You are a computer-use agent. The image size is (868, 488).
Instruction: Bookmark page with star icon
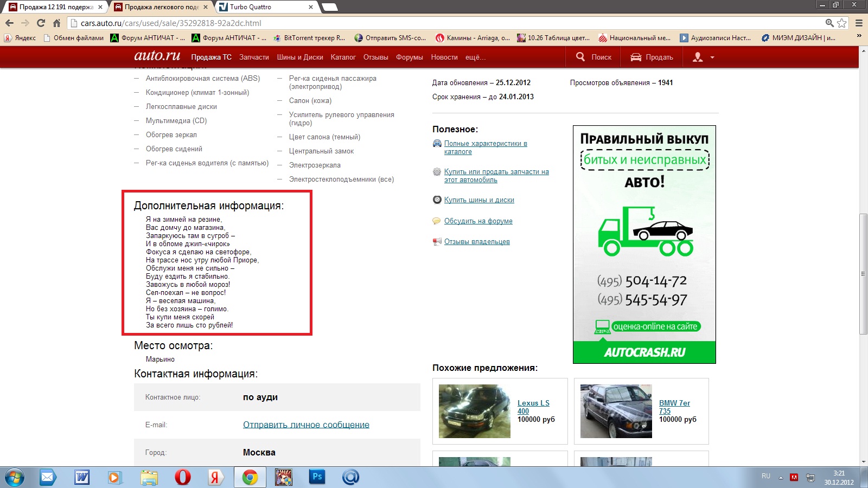point(841,23)
